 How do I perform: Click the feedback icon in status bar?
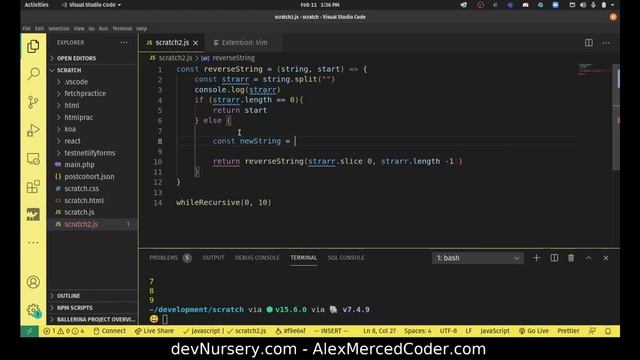pos(592,331)
